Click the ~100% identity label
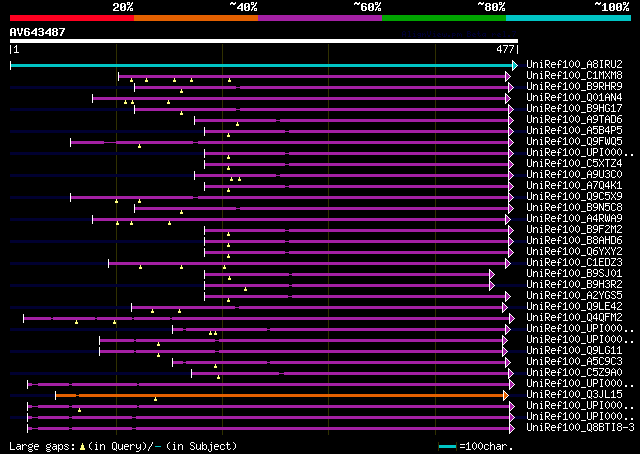The image size is (640, 454). click(x=612, y=7)
